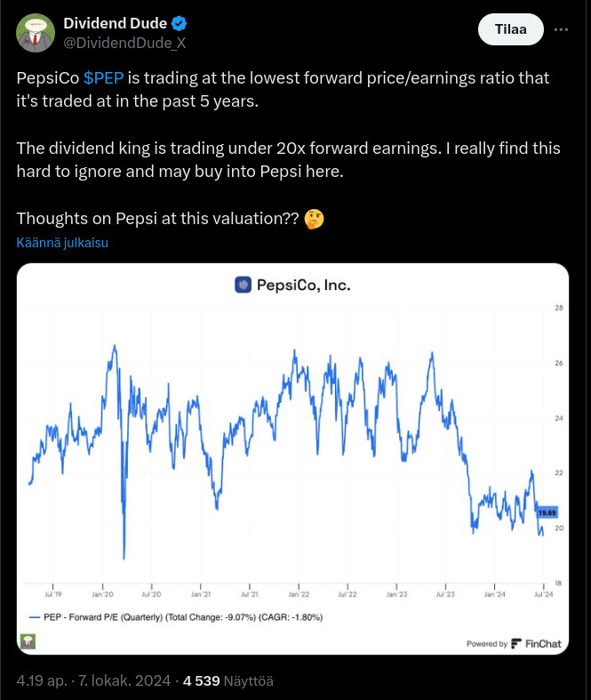Translate post via Käännä julkaisu
The width and height of the screenshot is (591, 700).
[62, 243]
